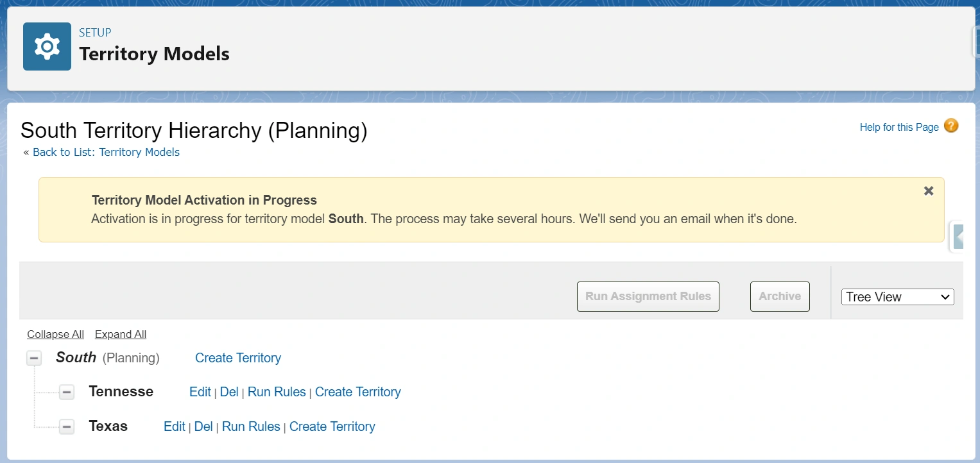Click the Run Assignment Rules button
Viewport: 980px width, 463px height.
coord(648,296)
